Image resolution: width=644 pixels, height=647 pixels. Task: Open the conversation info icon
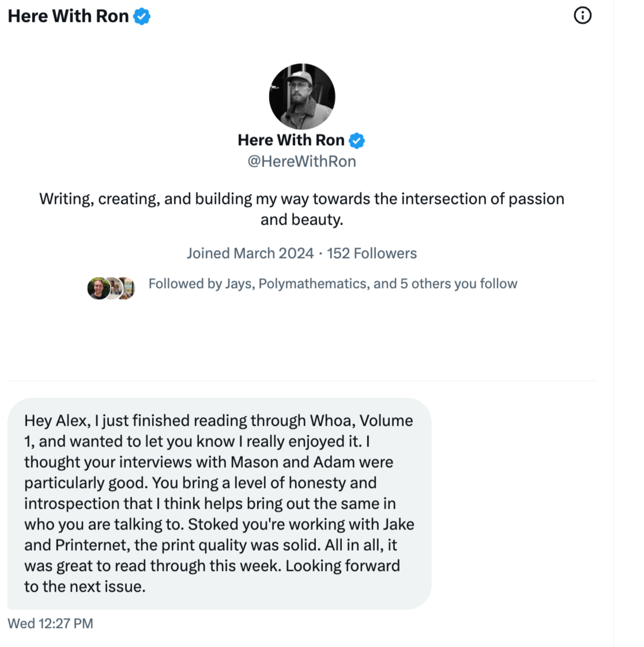582,16
